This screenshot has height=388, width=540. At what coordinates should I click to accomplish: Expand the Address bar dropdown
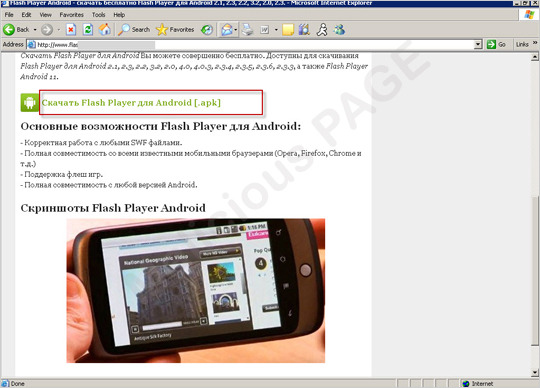(x=478, y=44)
